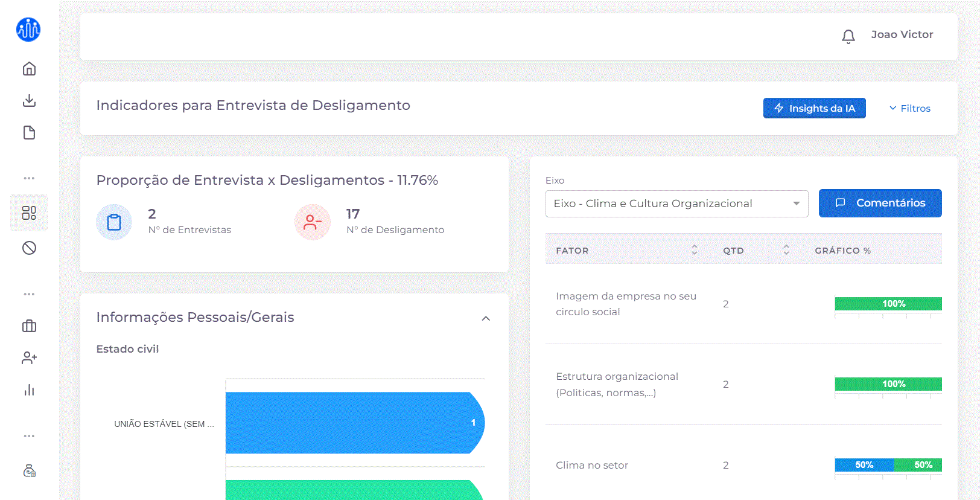Click the user-minus dismissal icon

click(312, 222)
